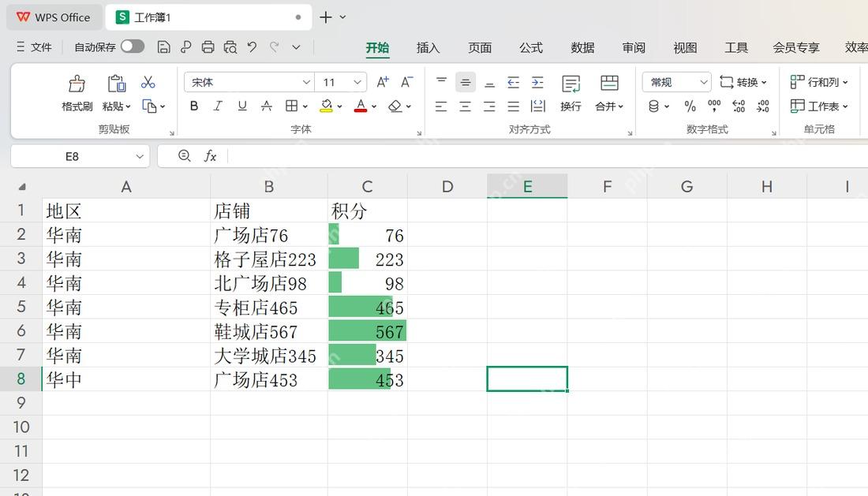Toggle distributed alignment button
Image resolution: width=868 pixels, height=496 pixels.
(537, 106)
